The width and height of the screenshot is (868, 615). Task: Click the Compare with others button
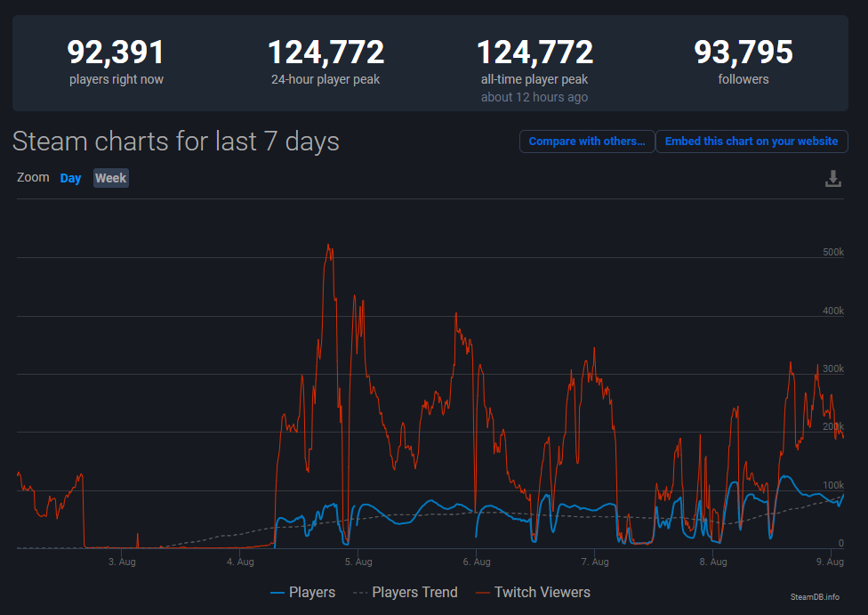[x=587, y=142]
